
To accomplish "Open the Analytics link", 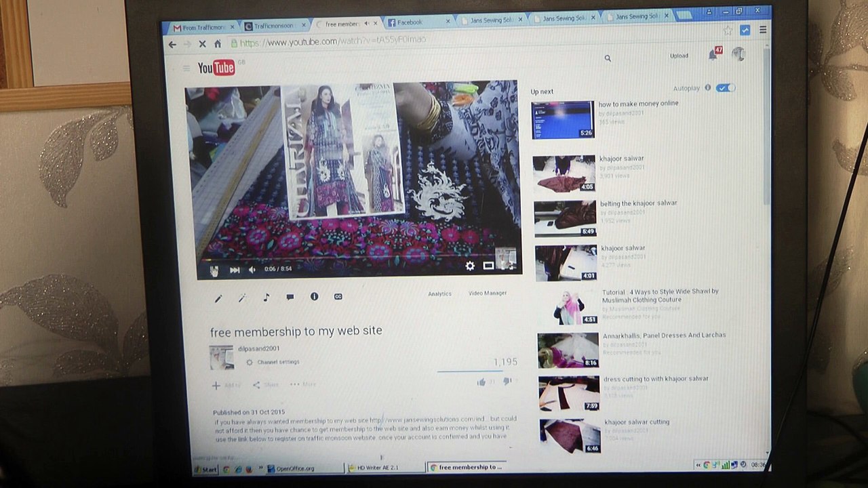I will pos(439,294).
